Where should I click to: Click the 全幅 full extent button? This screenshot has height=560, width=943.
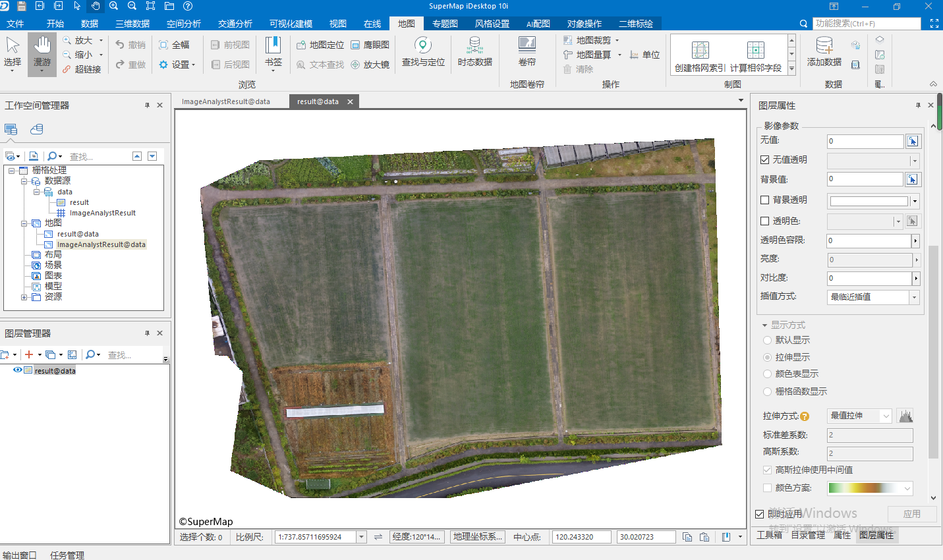pos(174,45)
